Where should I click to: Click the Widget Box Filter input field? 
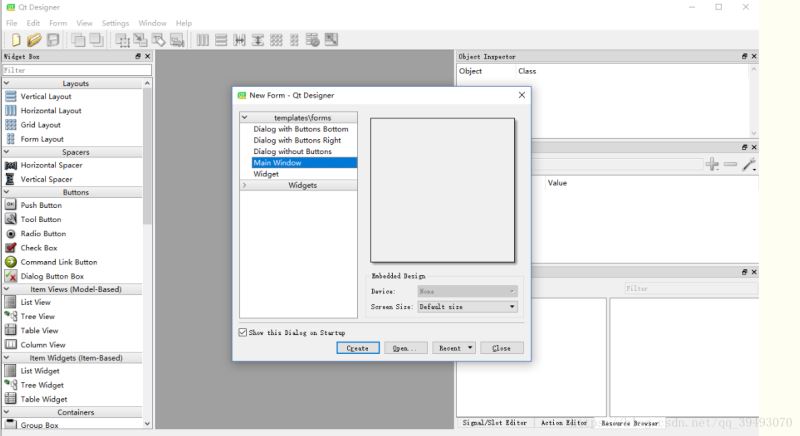pyautogui.click(x=77, y=70)
